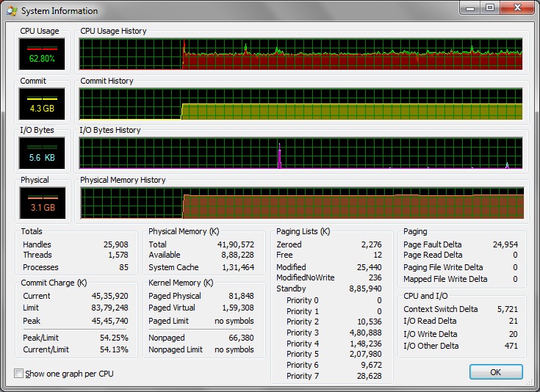
Task: Click the Priority 1 label
Action: tap(303, 311)
